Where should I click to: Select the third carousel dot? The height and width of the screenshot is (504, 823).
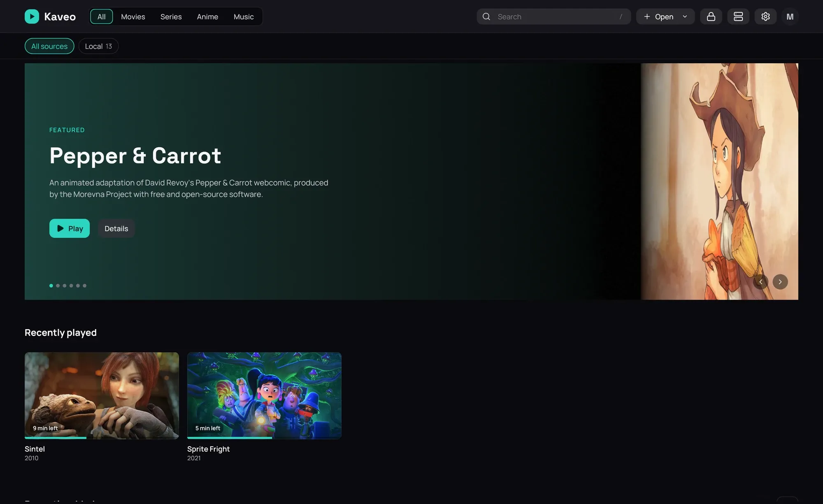click(65, 286)
